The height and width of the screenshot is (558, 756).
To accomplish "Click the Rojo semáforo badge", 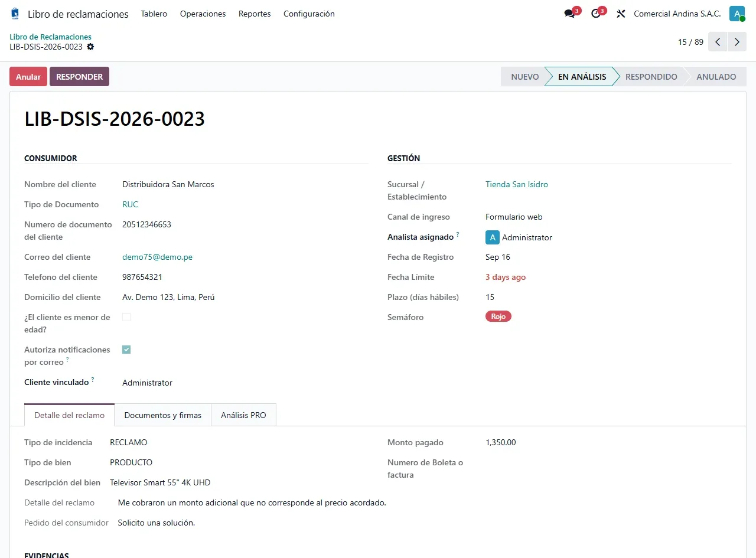I will click(x=498, y=316).
